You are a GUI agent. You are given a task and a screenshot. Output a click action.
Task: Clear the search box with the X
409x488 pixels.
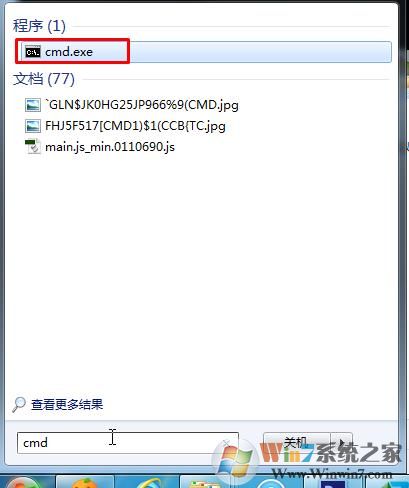click(227, 443)
